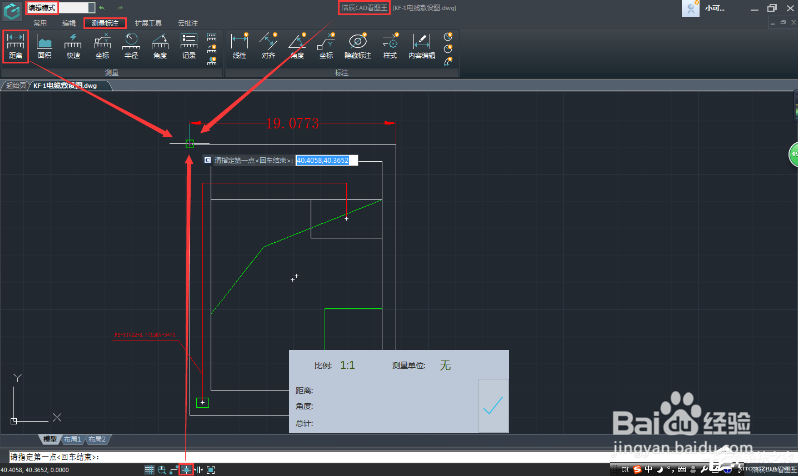Open the 内容编辑 content edit tool
The width and height of the screenshot is (798, 476).
click(421, 45)
